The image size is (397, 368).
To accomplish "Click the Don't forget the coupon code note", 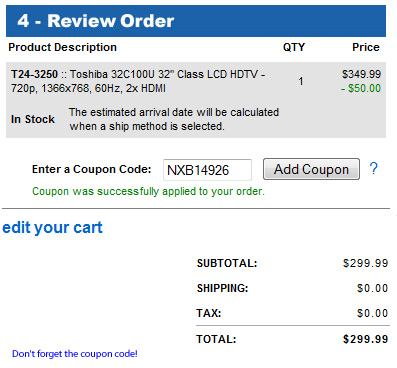I will pyautogui.click(x=75, y=354).
